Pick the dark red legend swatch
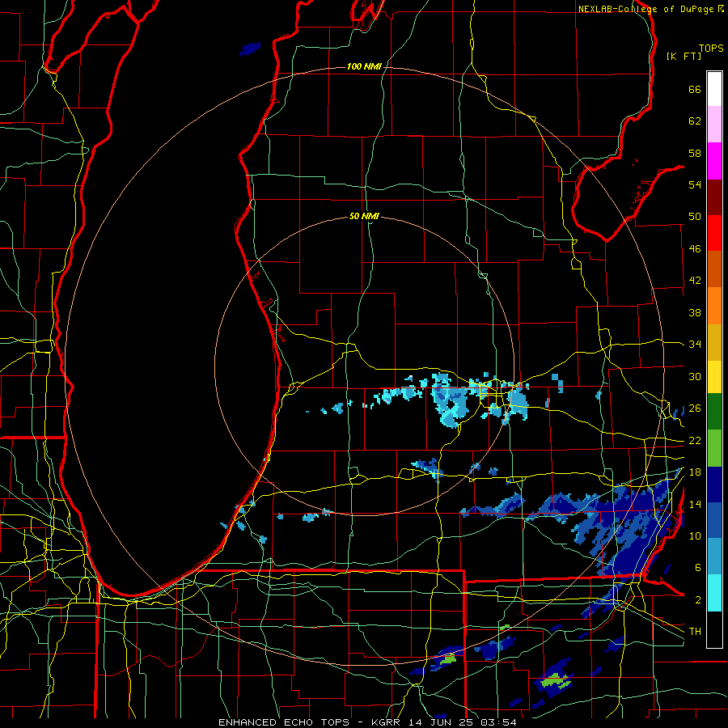This screenshot has height=728, width=728. (714, 197)
